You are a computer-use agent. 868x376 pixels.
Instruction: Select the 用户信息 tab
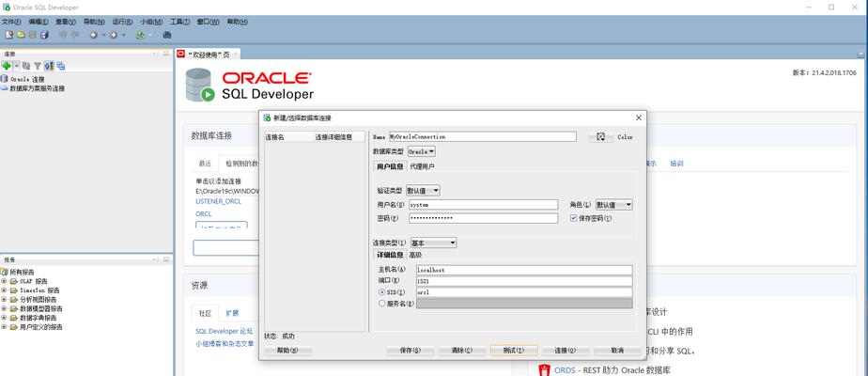tap(390, 166)
